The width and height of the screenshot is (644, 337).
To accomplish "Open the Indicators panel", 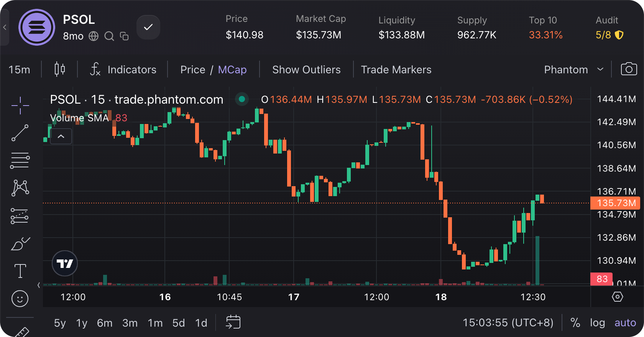I will [x=123, y=69].
